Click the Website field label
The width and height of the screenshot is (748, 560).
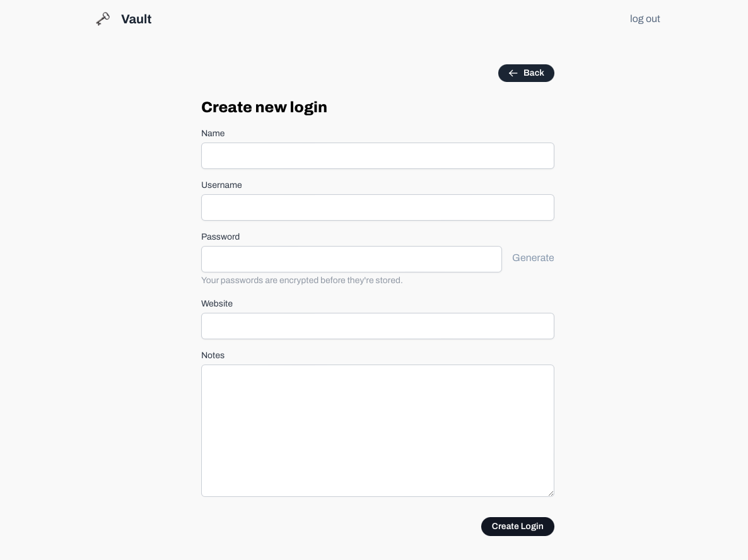tap(217, 304)
